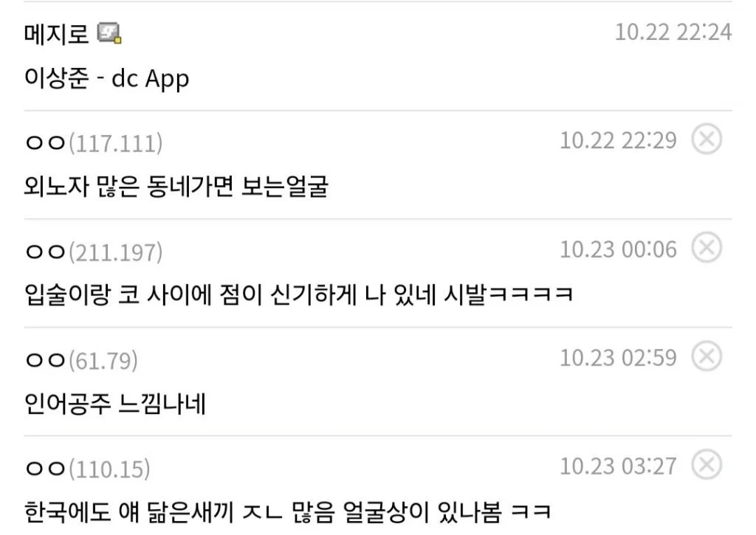Tap the ㅇㅇ(61.79) commenter name
Image resolution: width=756 pixels, height=535 pixels.
pos(81,360)
